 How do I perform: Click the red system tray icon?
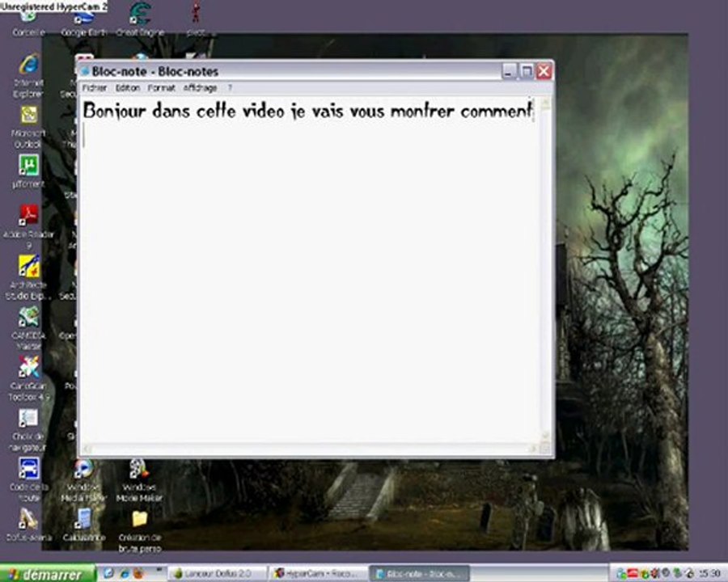(633, 574)
